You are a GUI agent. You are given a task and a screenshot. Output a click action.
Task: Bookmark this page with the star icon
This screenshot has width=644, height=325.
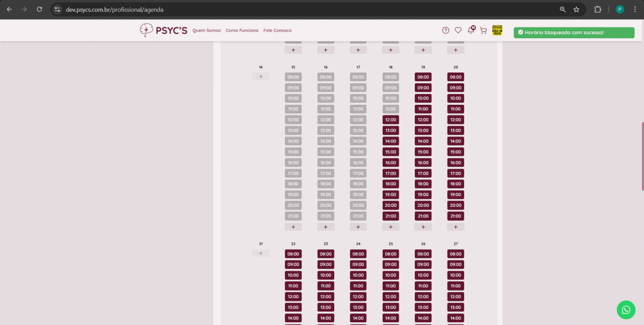click(x=576, y=9)
